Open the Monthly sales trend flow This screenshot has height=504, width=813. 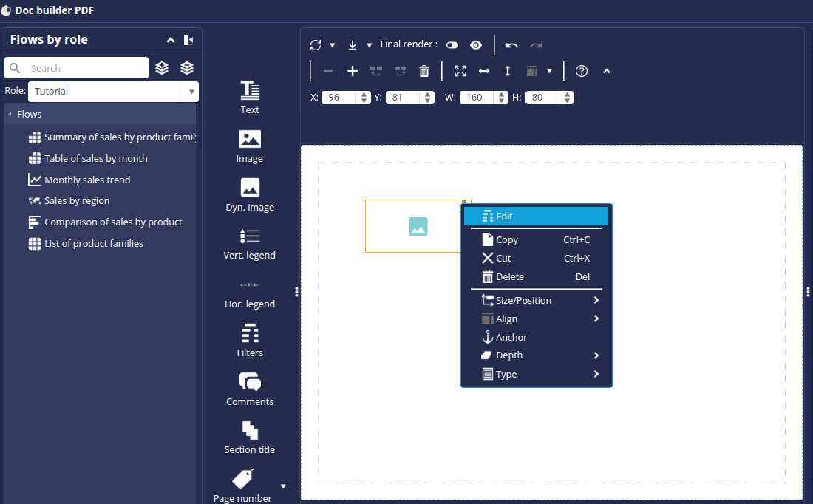(x=87, y=180)
